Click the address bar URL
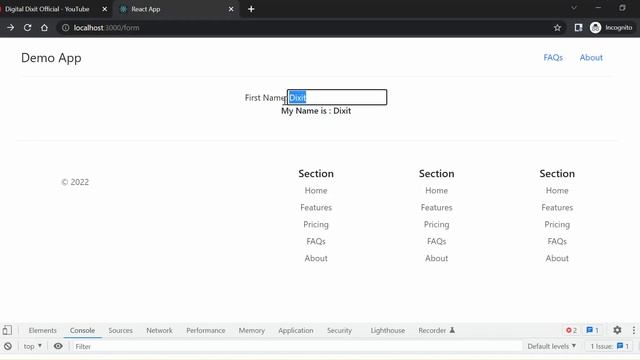Screen dimensions: 640x360 pyautogui.click(x=106, y=28)
